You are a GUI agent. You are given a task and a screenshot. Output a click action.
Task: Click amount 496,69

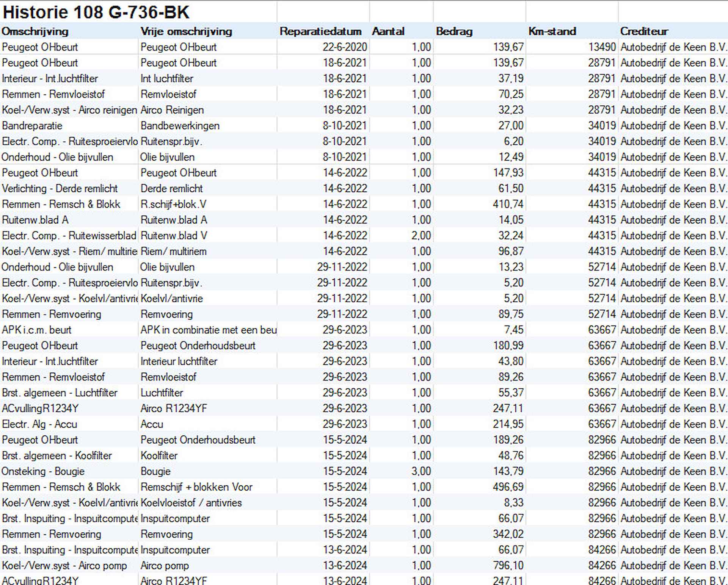[508, 487]
